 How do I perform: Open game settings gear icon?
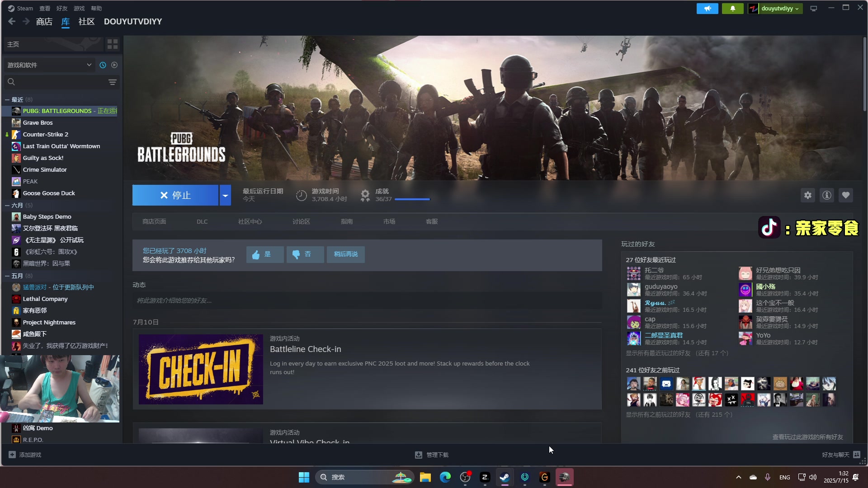click(x=808, y=195)
